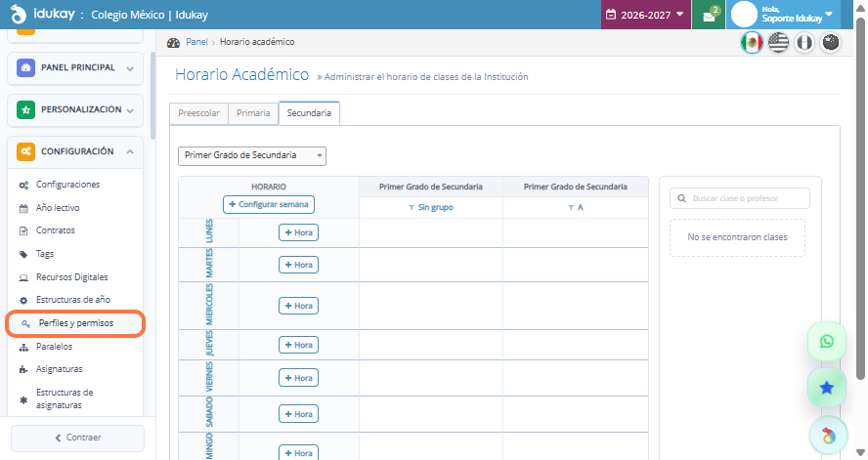Click the Paralelos hierarchy icon
This screenshot has height=460, width=868.
click(x=23, y=348)
